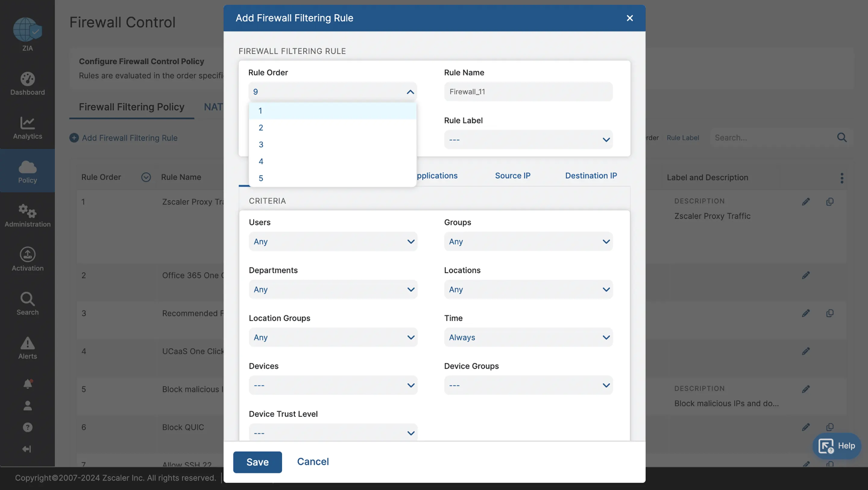Choose rule order 1 from list

coord(332,111)
